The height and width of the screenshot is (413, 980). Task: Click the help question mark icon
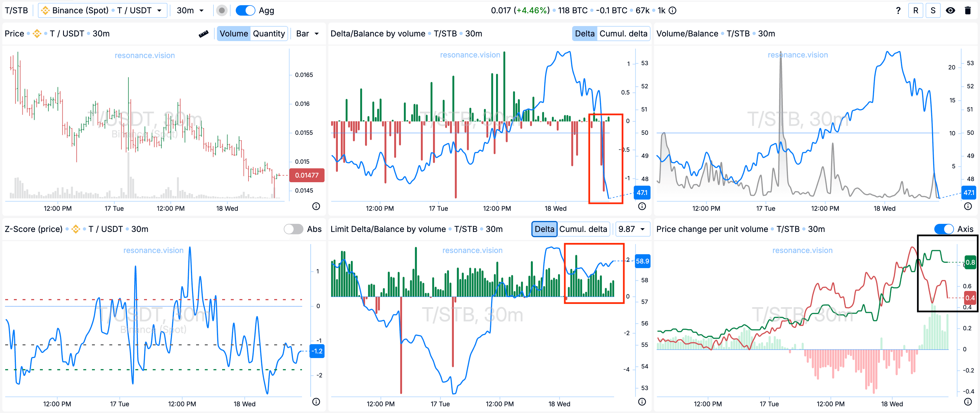click(x=898, y=11)
